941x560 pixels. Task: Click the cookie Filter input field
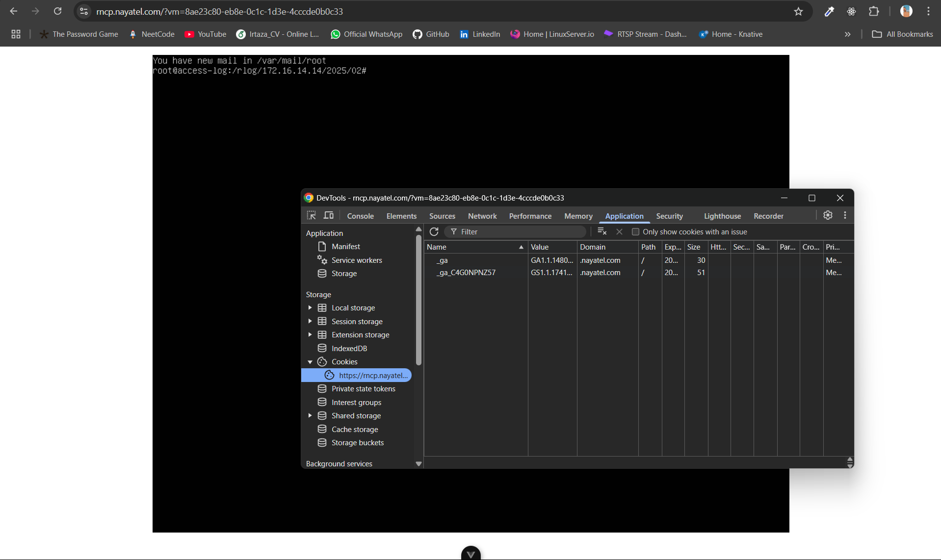coord(515,231)
